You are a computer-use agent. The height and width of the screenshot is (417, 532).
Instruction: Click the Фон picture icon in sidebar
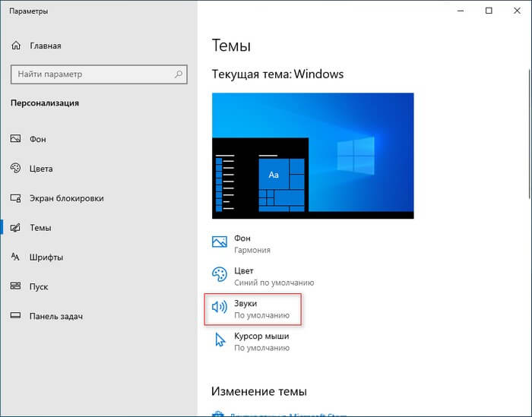point(16,139)
